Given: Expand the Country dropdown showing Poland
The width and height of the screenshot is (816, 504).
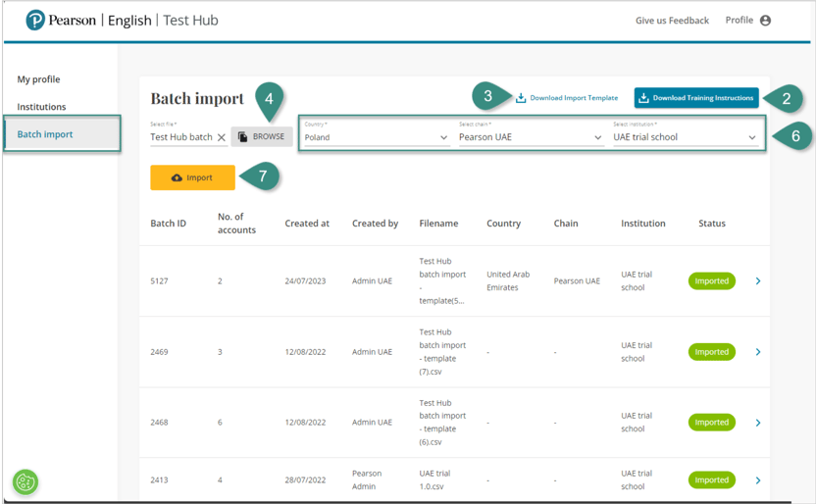Looking at the screenshot, I should [x=375, y=137].
